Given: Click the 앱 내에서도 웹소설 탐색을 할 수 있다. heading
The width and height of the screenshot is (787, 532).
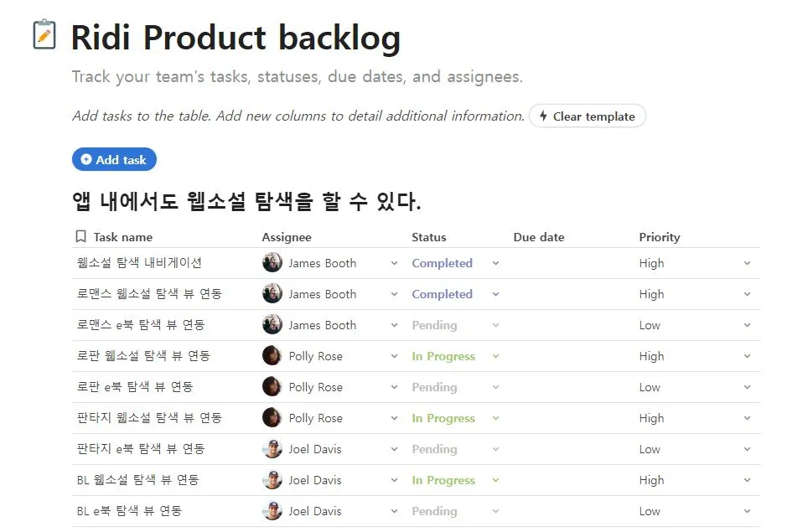Looking at the screenshot, I should [x=246, y=201].
